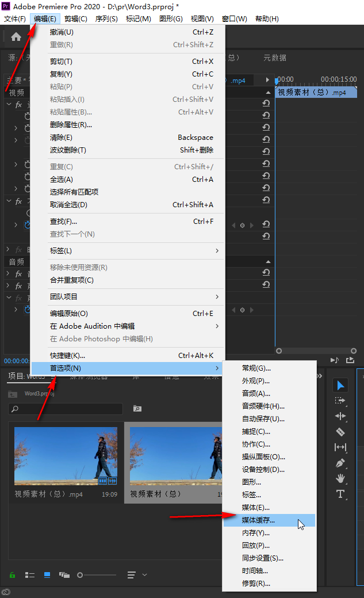The height and width of the screenshot is (598, 364).
Task: Select the Razor tool
Action: tap(340, 432)
